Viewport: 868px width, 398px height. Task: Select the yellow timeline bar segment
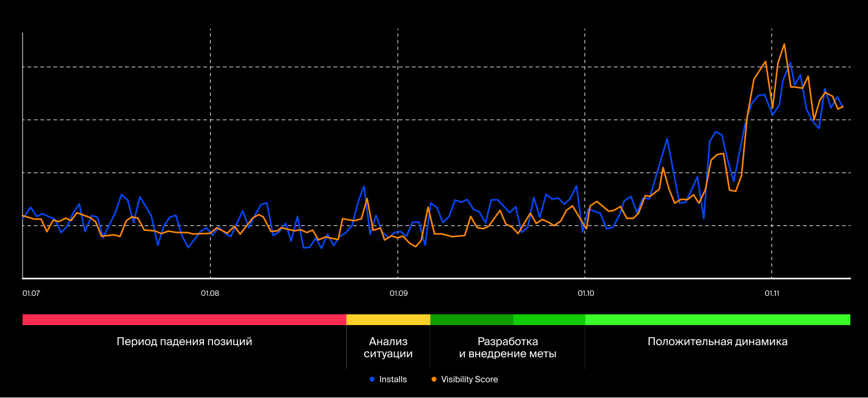[x=388, y=320]
